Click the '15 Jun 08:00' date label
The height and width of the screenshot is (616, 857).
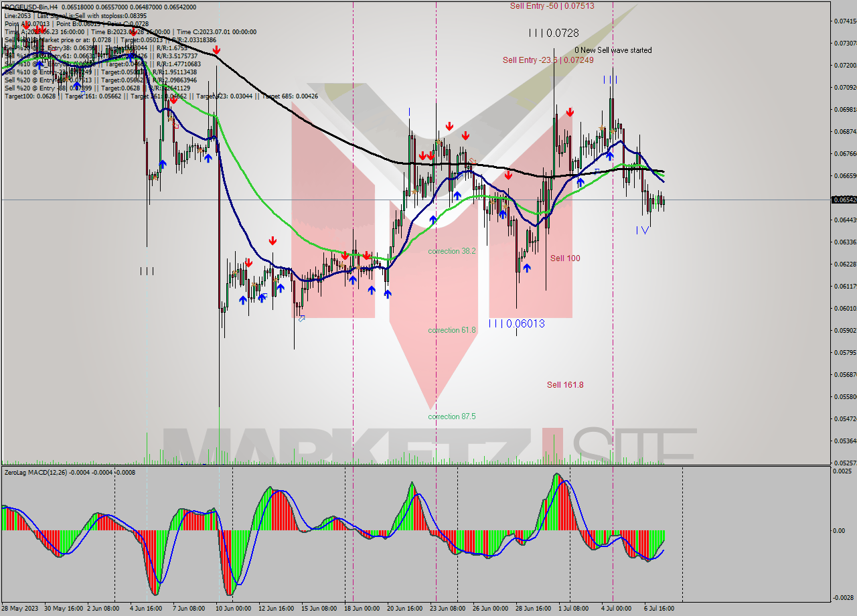point(318,609)
